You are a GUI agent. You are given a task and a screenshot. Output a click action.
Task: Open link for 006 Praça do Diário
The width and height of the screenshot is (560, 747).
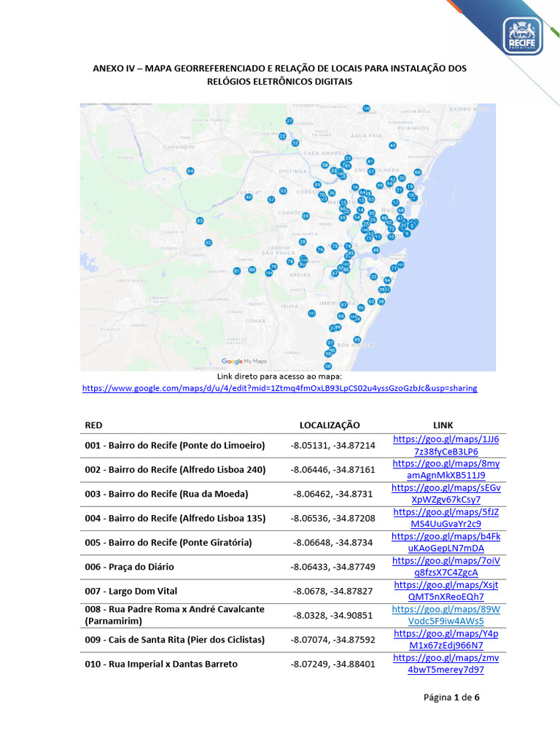click(446, 566)
